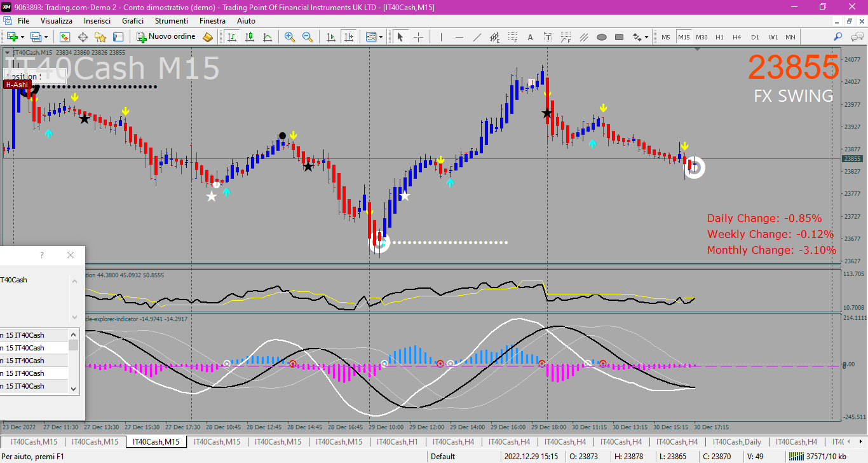The height and width of the screenshot is (463, 868).
Task: Open the Inserisci menu
Action: click(x=97, y=21)
